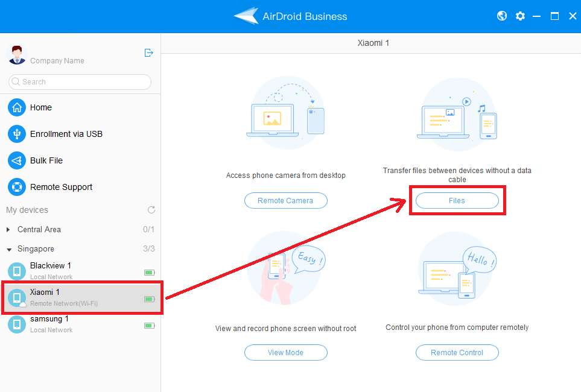Start View Mode screen recording
Screen dimensions: 581x392
coord(285,352)
